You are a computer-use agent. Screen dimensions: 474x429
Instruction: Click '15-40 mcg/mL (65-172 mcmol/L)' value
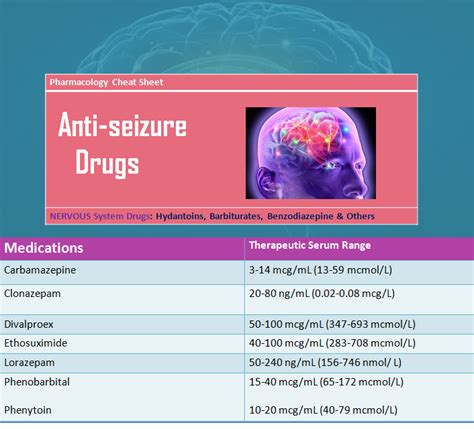[326, 382]
